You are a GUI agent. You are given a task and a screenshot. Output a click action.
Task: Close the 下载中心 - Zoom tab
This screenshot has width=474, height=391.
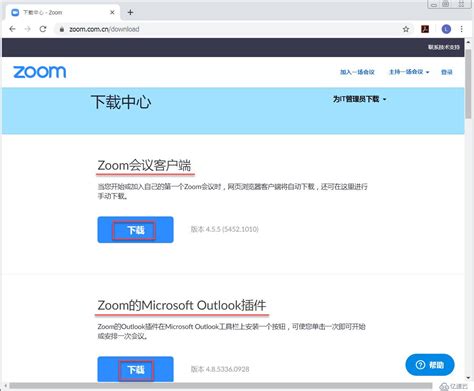coord(112,12)
